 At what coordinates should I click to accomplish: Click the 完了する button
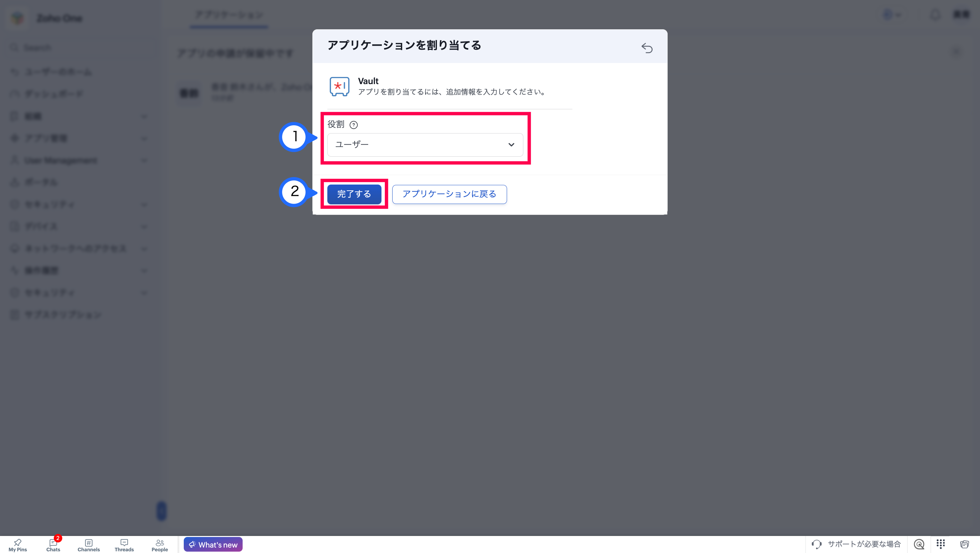click(x=354, y=194)
